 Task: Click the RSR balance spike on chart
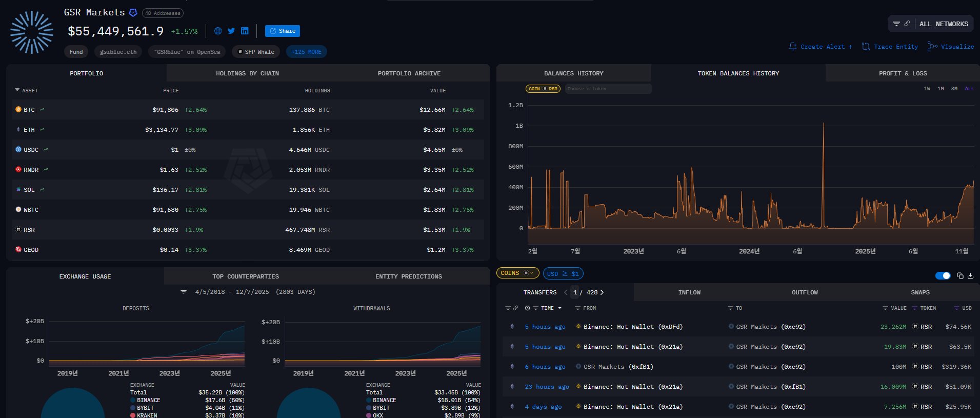pos(824,124)
